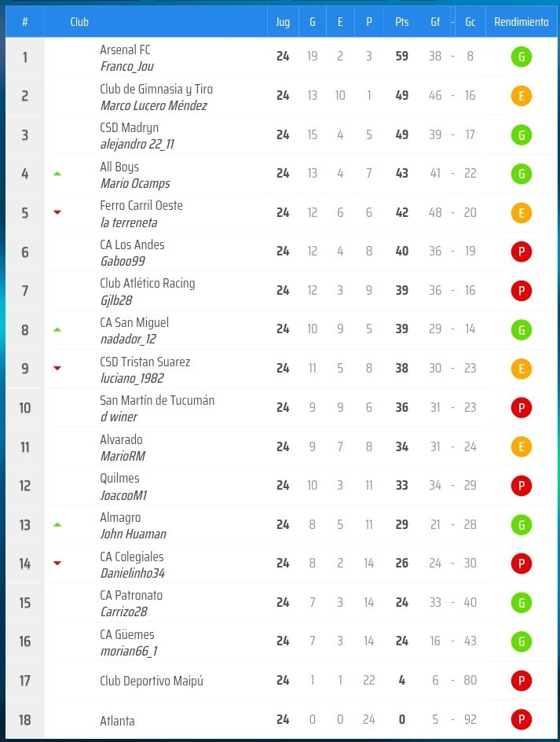Open manager John Huaman profile

133,534
